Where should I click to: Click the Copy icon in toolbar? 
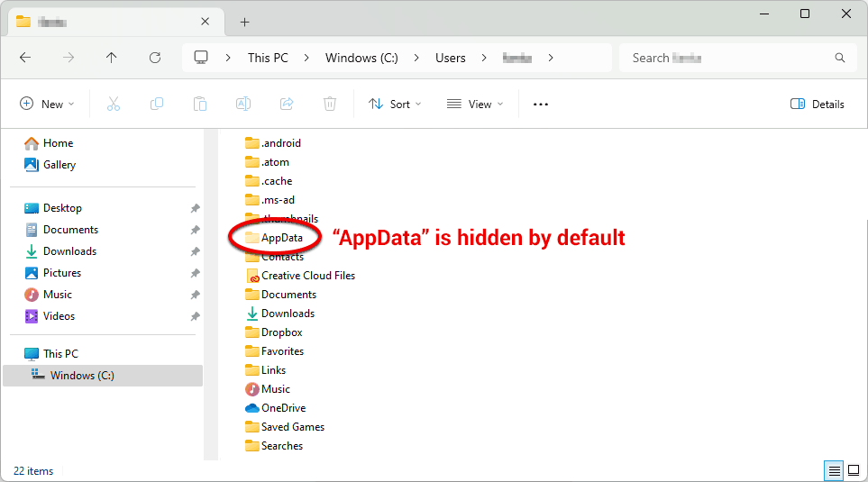pyautogui.click(x=157, y=105)
